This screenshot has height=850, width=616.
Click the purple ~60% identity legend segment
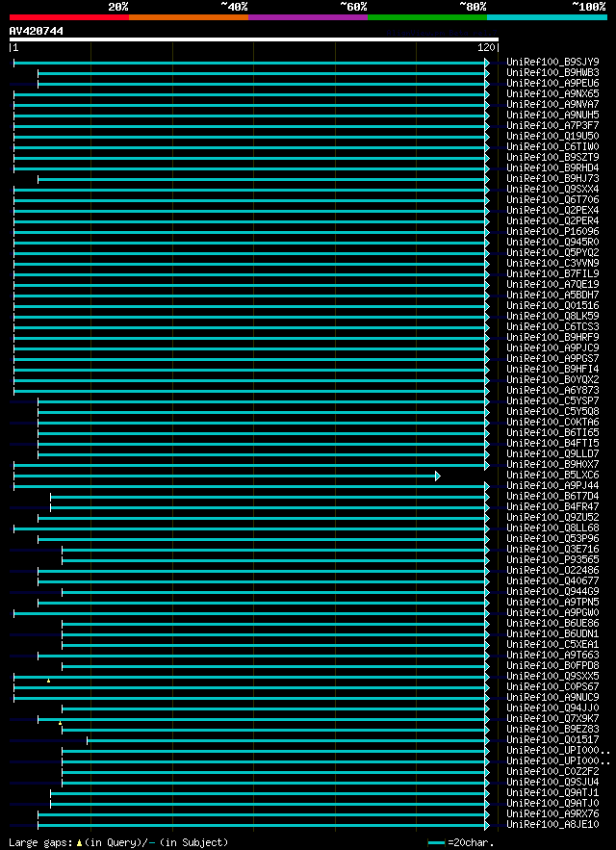pyautogui.click(x=308, y=17)
